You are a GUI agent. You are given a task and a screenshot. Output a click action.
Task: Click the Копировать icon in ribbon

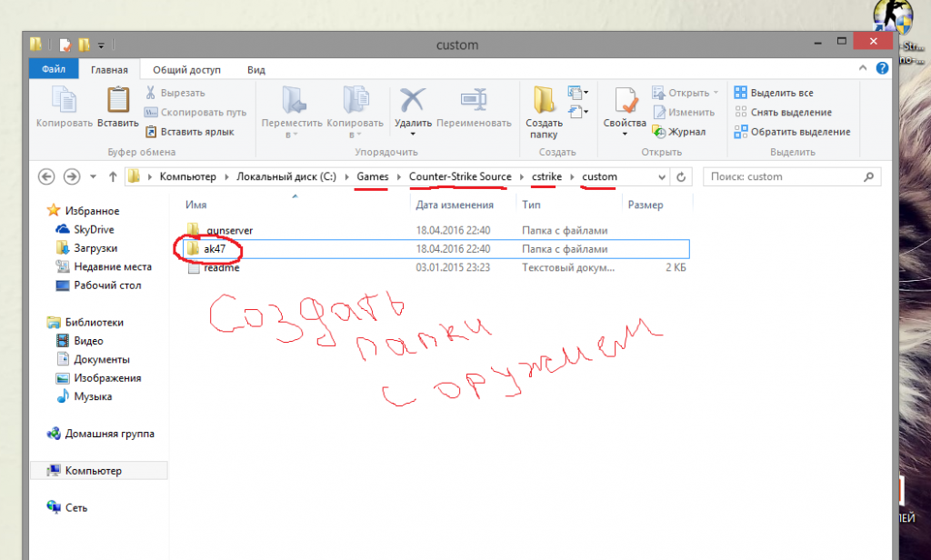64,100
